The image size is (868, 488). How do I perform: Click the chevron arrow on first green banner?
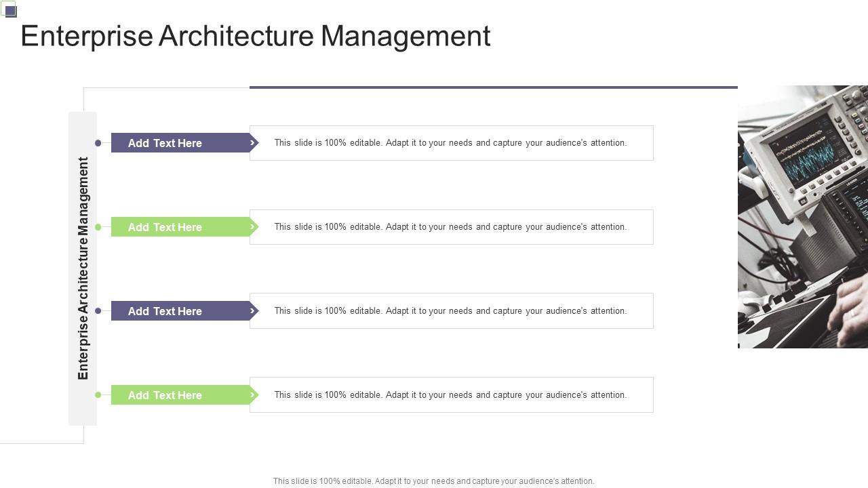(252, 227)
